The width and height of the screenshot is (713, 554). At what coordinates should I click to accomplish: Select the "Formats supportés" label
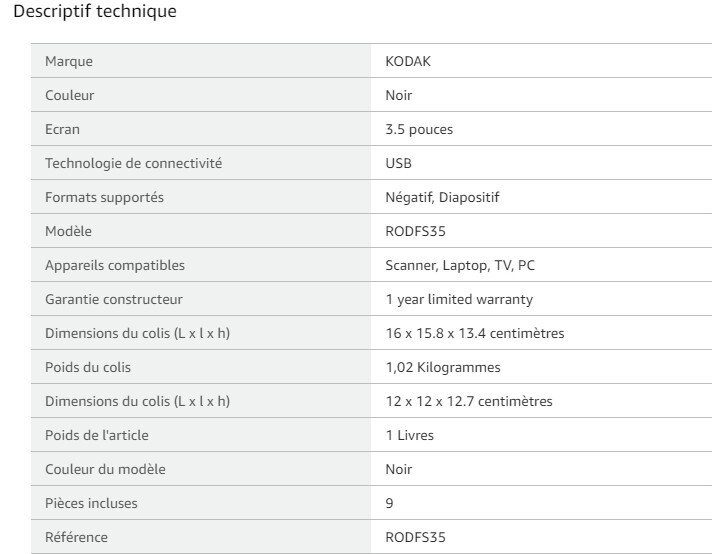pos(104,198)
